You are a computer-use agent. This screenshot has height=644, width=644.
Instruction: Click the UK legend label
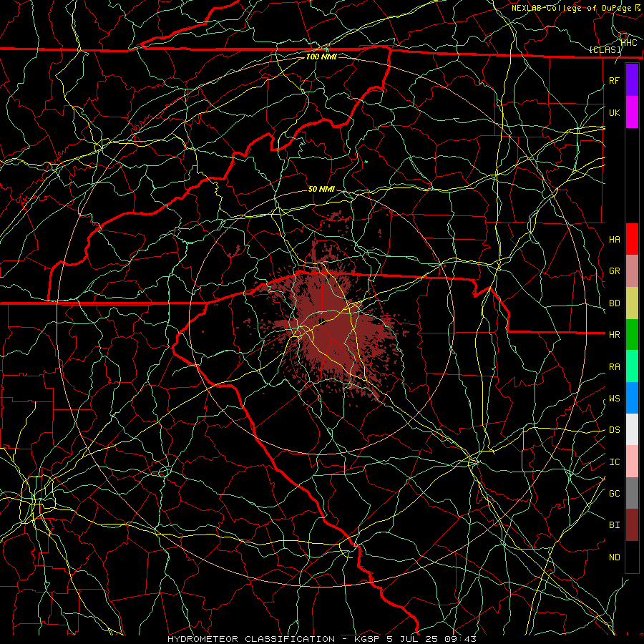coord(614,112)
